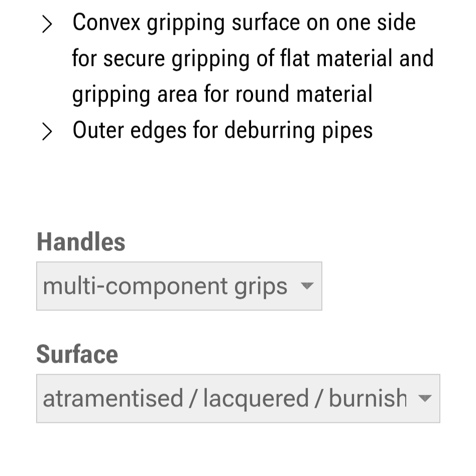Click the chevron bullet before "Convex gripping surface"
476x476 pixels.
(47, 24)
